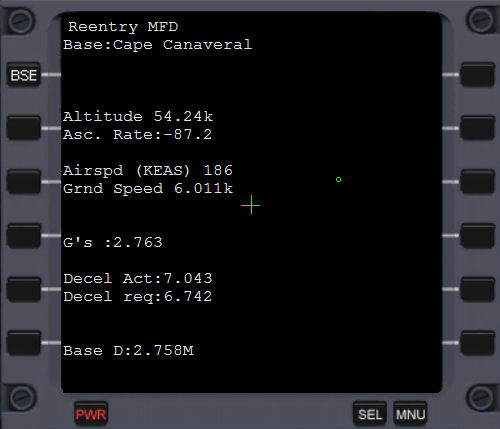The width and height of the screenshot is (500, 429).
Task: Click the blank left button beside G's readout
Action: point(24,236)
